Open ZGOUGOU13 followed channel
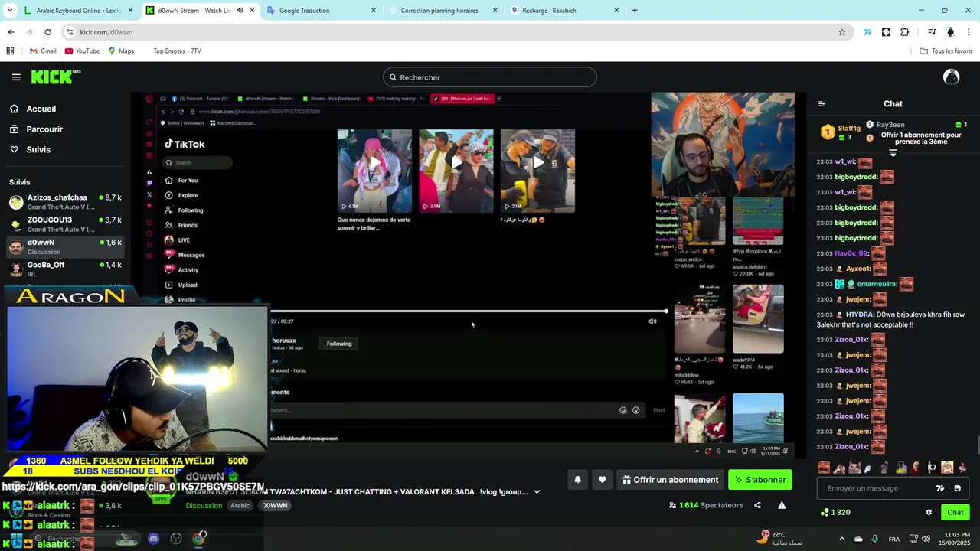The image size is (980, 551). click(65, 224)
